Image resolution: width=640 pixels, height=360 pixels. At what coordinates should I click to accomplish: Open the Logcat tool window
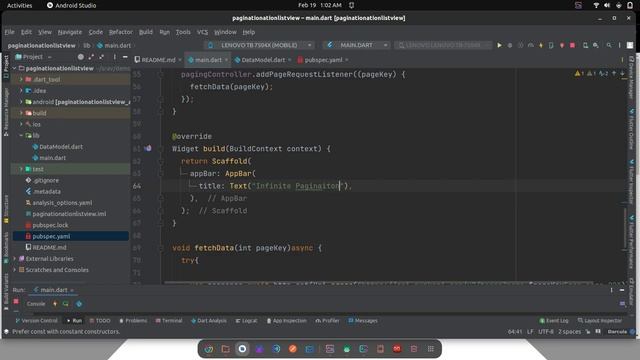point(246,321)
